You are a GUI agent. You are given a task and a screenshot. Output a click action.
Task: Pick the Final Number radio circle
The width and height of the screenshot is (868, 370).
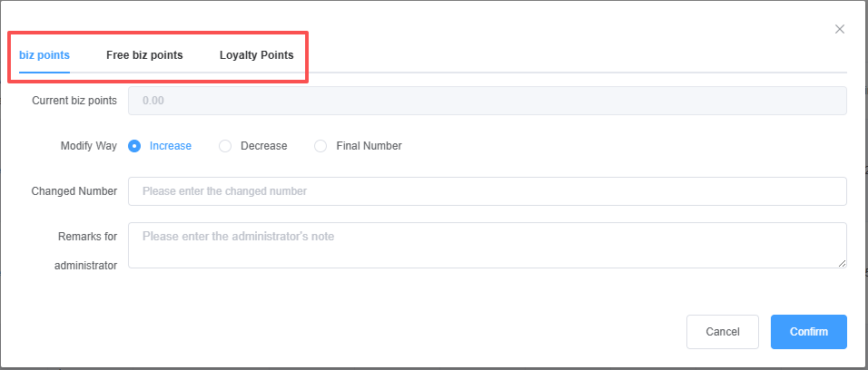tap(321, 146)
